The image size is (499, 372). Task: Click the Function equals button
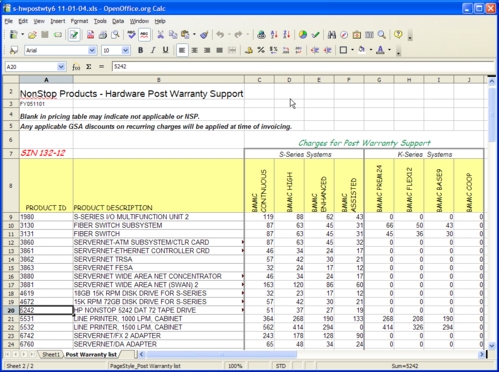[x=101, y=67]
